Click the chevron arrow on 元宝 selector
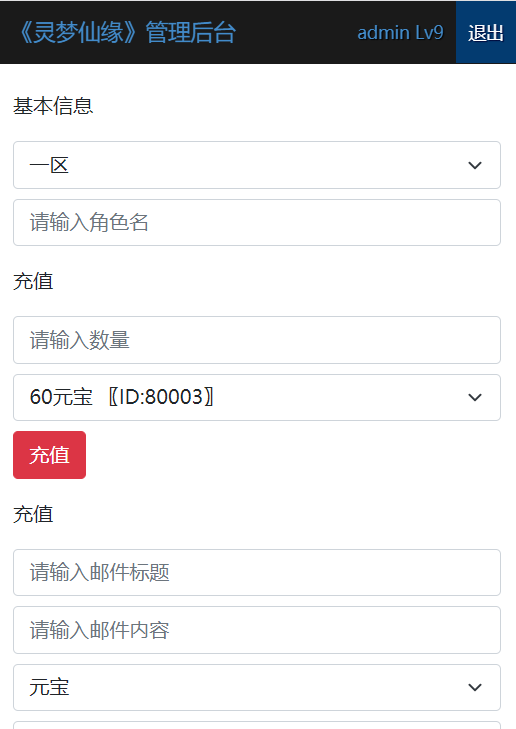The image size is (516, 729). click(x=475, y=687)
